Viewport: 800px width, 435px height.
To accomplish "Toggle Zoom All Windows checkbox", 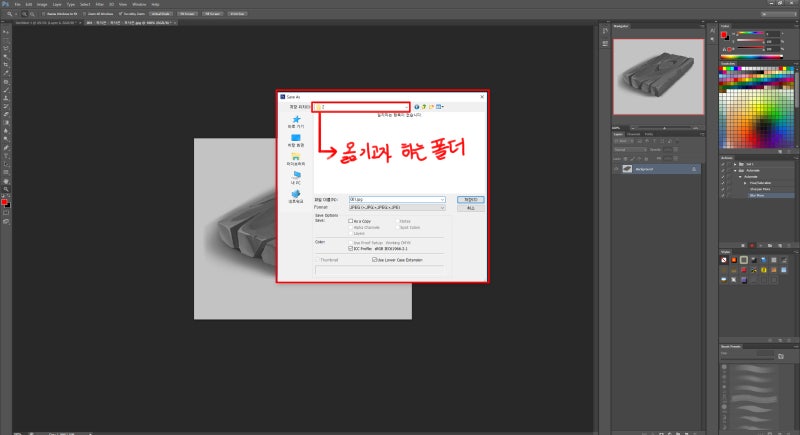I will click(84, 14).
